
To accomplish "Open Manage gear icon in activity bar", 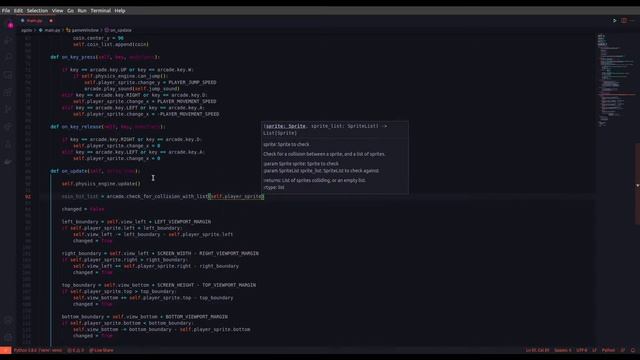I will coord(8,338).
